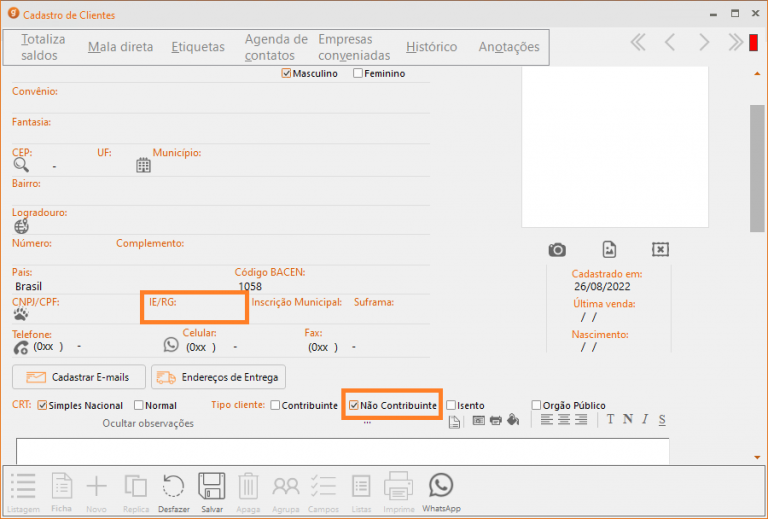Click the Salvar floppy disk icon
The image size is (768, 519).
pos(211,487)
